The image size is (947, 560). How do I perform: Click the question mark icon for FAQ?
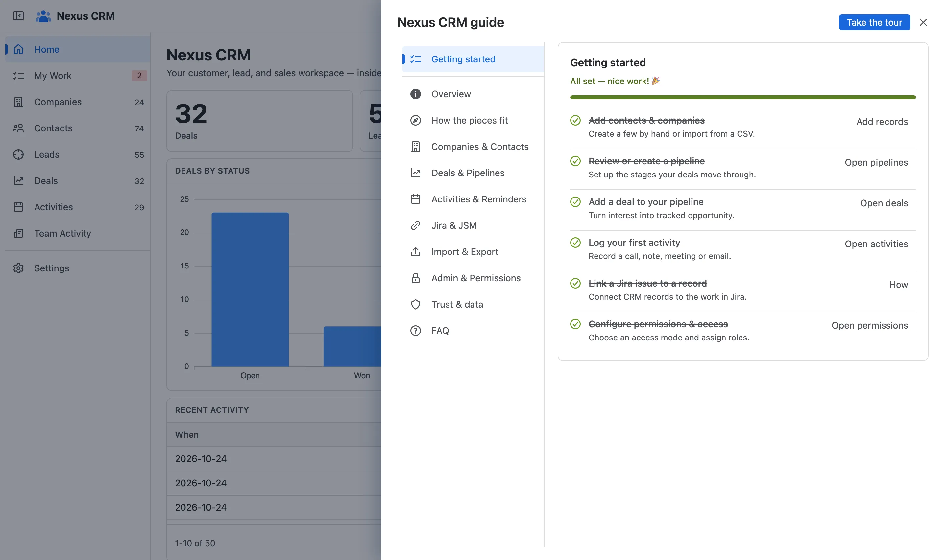click(415, 331)
